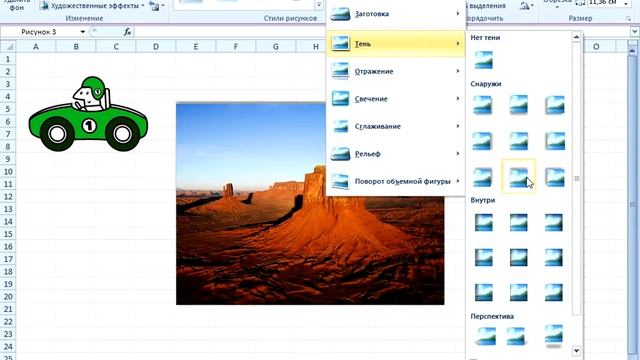
Task: Click the fx insert function icon
Action: click(x=127, y=32)
